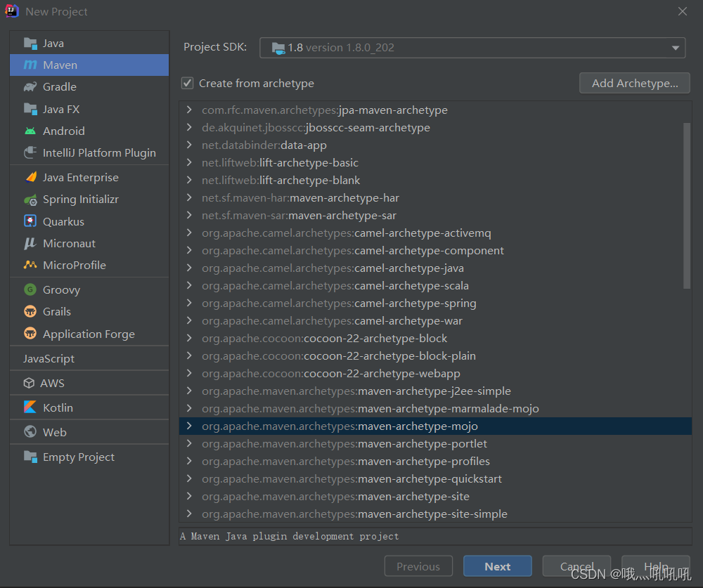
Task: Click the IntelliJ IDEA logo in title bar
Action: point(11,11)
